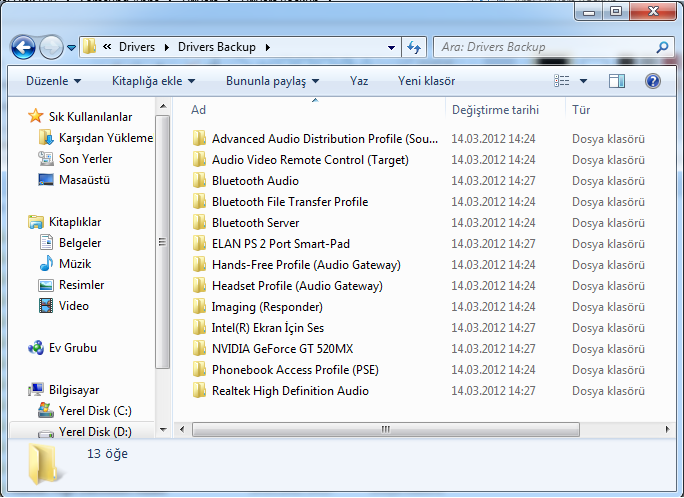Select the Bluetooth Audio folder icon

(199, 180)
